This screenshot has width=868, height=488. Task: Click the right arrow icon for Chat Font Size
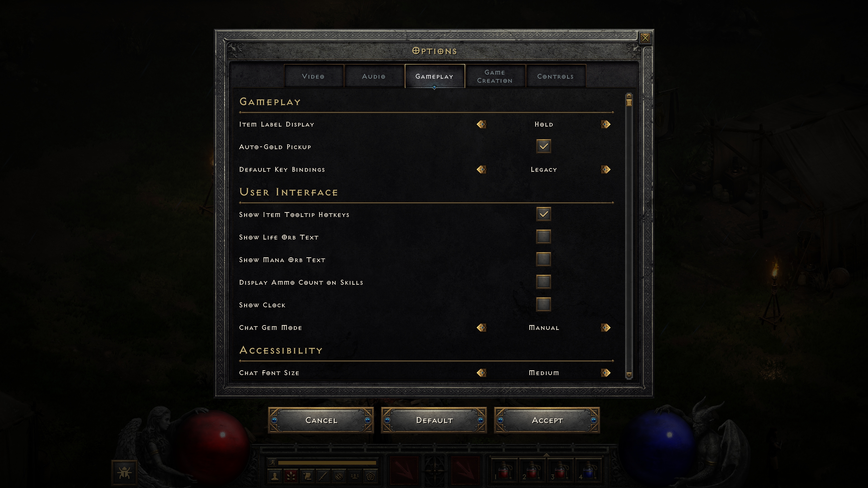[x=606, y=372]
